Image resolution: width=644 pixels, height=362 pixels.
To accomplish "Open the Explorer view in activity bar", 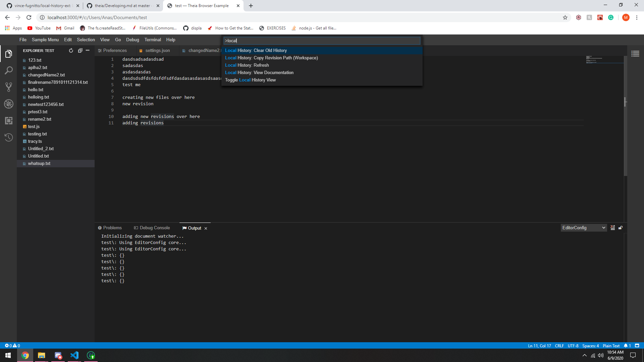I will 9,54.
